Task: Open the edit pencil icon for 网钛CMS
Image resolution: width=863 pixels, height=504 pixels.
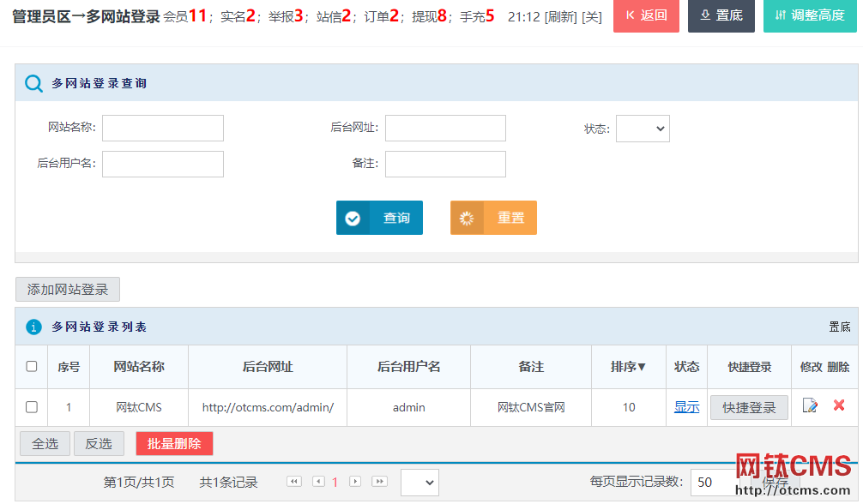Action: click(810, 406)
